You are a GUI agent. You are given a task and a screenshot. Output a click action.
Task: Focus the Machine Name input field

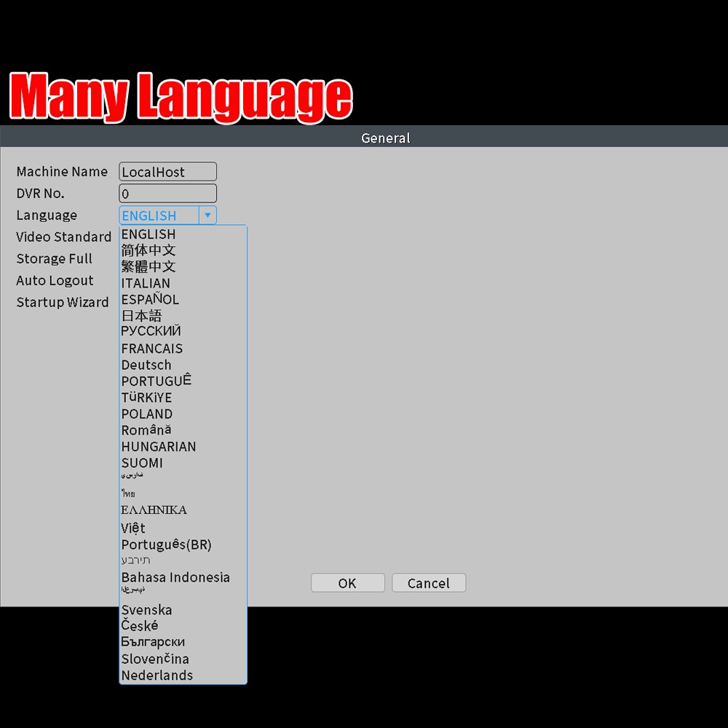pos(167,171)
